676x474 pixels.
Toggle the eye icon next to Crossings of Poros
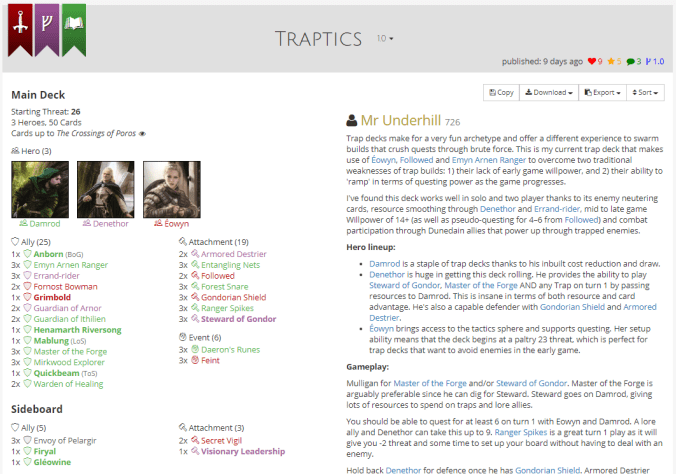[142, 133]
